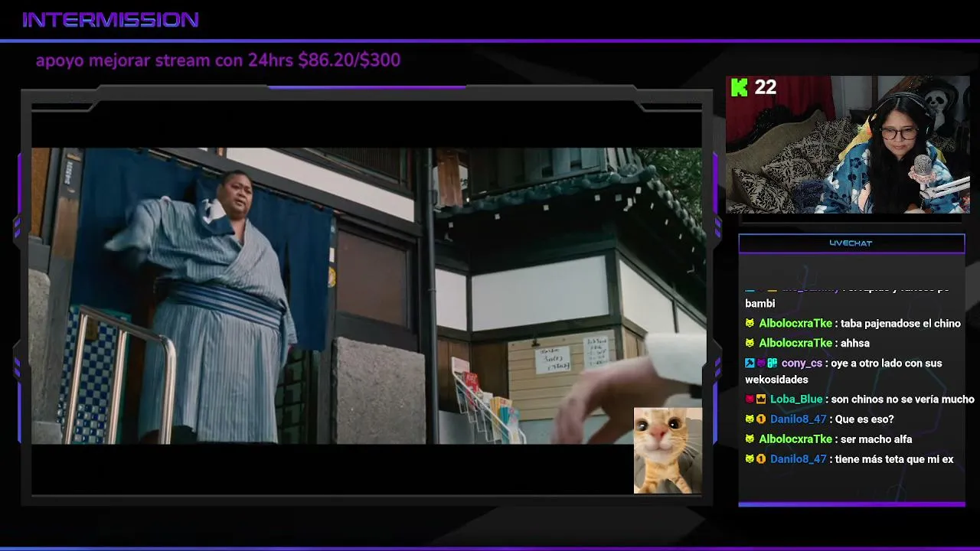Click the word 'wekosidades' in chat
The image size is (980, 551).
point(775,380)
